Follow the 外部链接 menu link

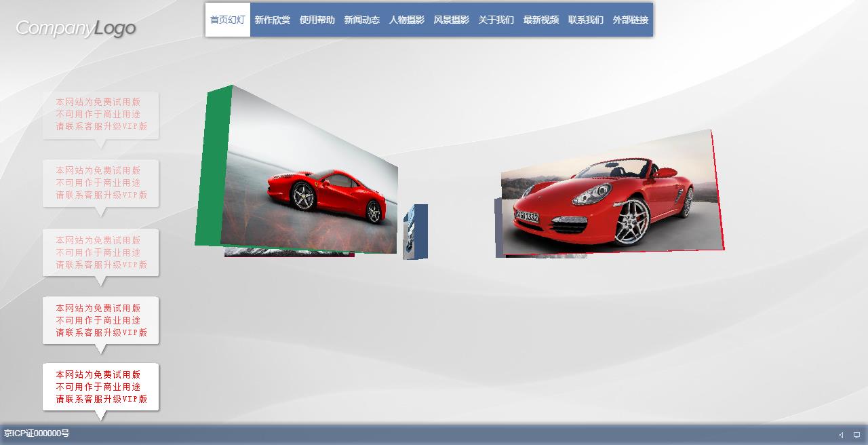(631, 20)
